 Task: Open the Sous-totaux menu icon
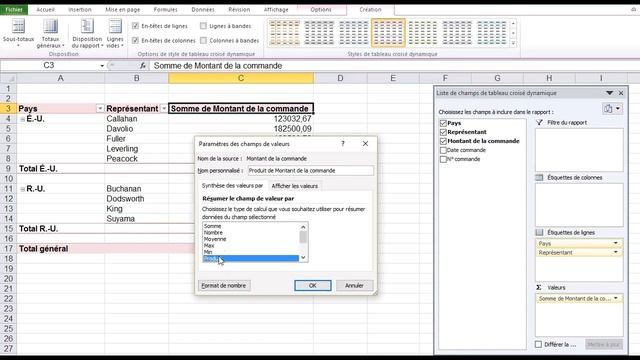[18, 27]
